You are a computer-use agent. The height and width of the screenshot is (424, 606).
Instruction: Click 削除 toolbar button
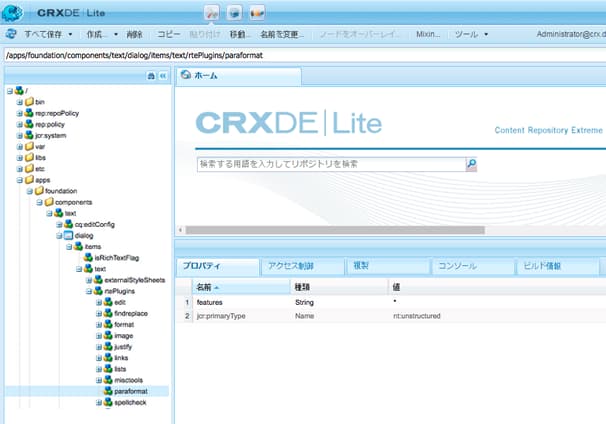tap(134, 34)
